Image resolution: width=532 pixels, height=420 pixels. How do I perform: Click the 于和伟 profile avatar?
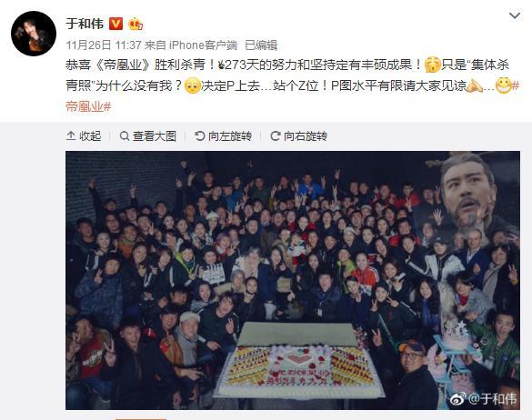[x=34, y=34]
